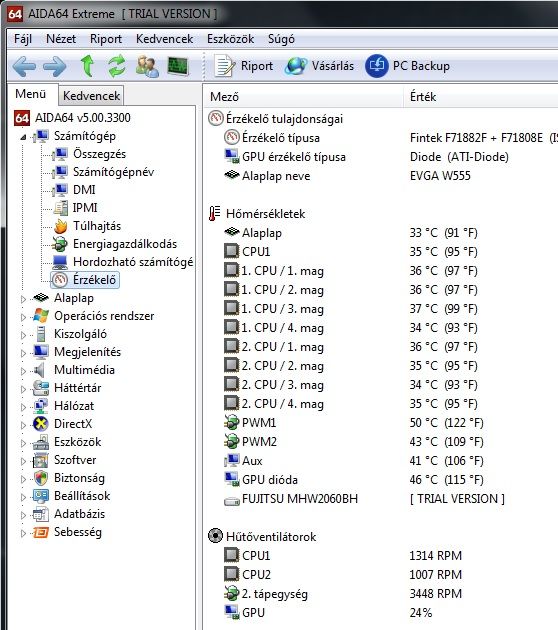Screen dimensions: 558x630
Task: Open the Riport menu
Action: tap(106, 39)
